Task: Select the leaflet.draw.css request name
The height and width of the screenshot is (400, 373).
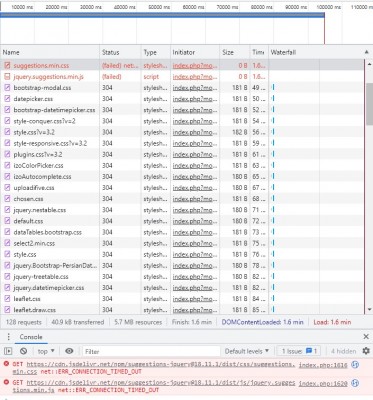Action: click(35, 310)
